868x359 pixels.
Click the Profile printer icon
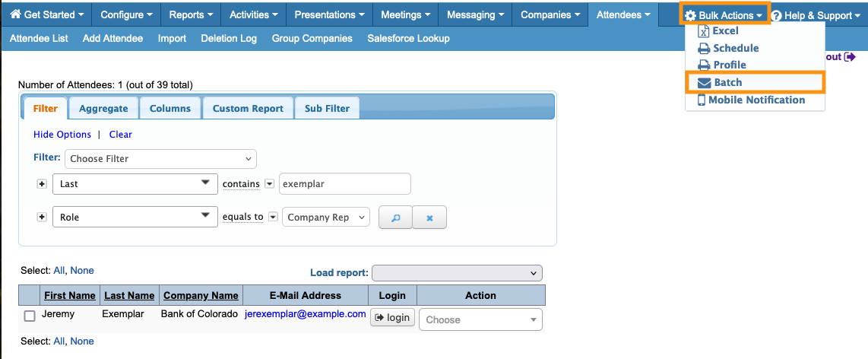(704, 65)
